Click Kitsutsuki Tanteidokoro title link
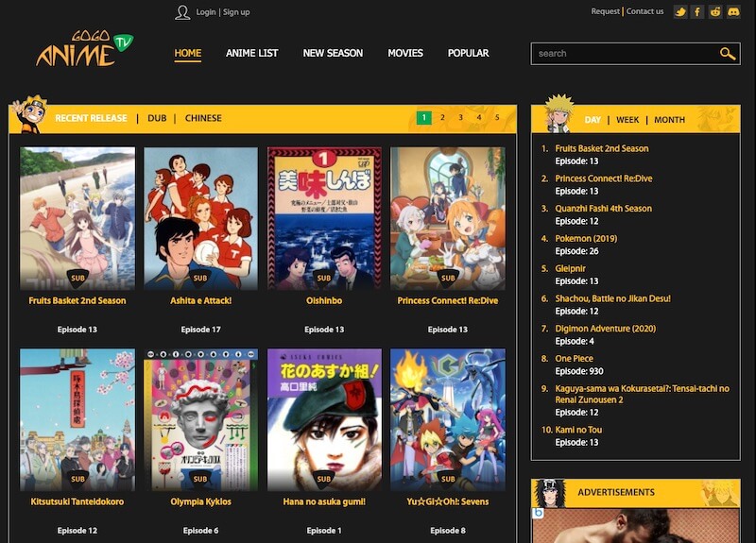The width and height of the screenshot is (756, 543). pyautogui.click(x=77, y=501)
